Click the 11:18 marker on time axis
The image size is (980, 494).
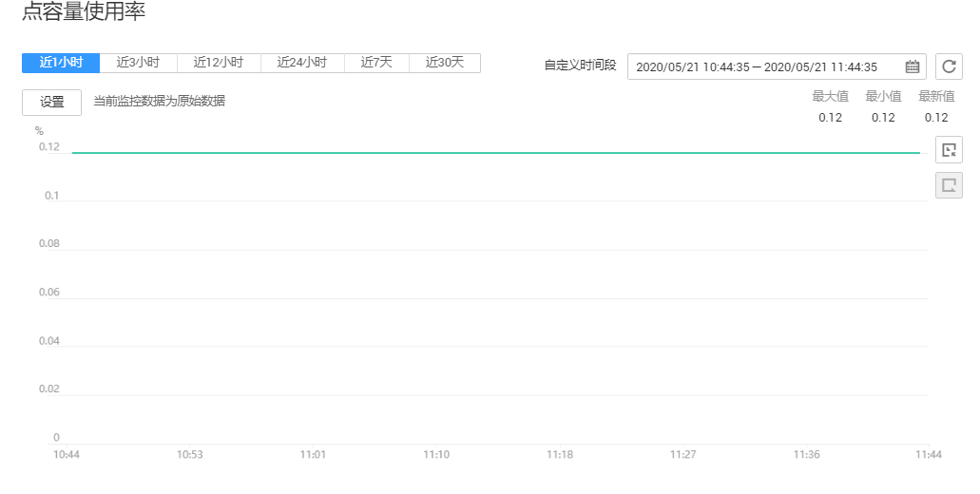(x=560, y=455)
